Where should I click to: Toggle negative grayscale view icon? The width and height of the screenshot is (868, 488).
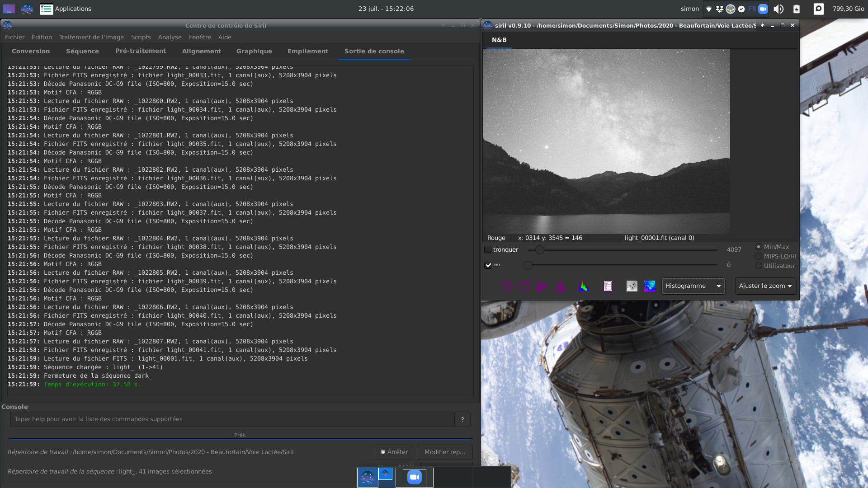click(x=632, y=286)
